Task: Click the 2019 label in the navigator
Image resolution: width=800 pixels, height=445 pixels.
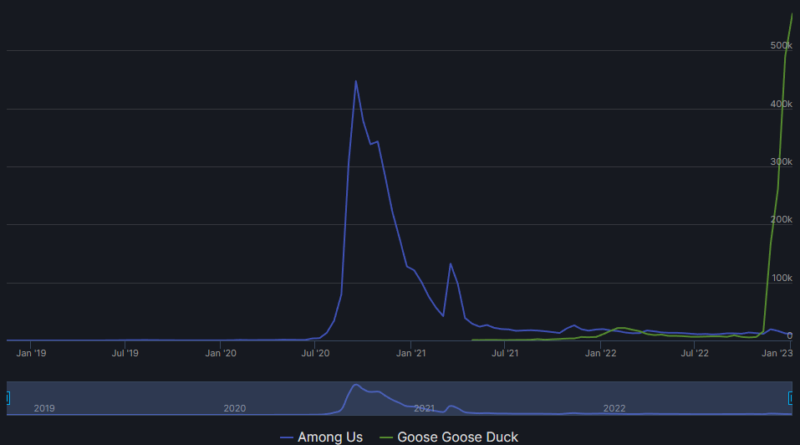Action: pos(44,408)
